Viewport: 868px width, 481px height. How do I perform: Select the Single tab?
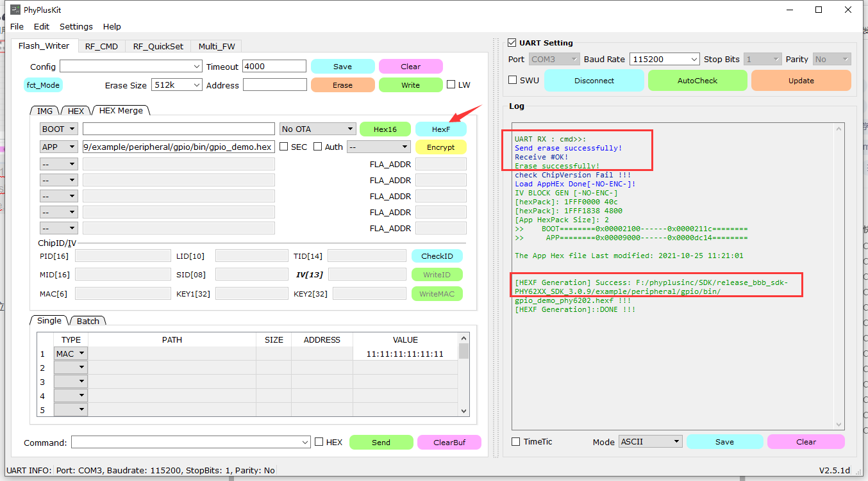point(49,320)
